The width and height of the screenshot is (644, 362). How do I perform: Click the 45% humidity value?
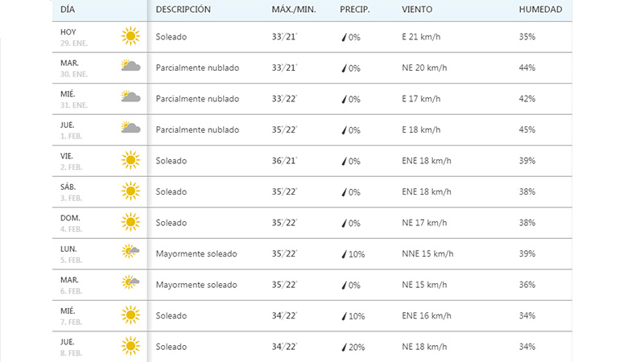click(x=527, y=130)
